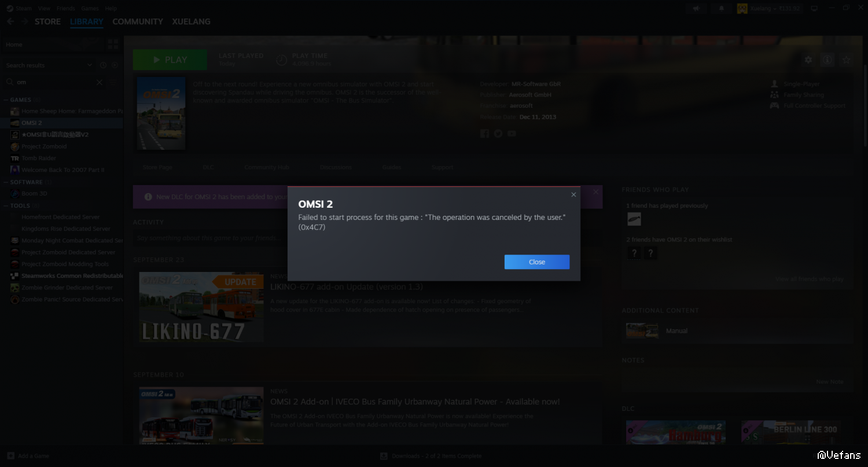Open the OMSI 2 Twitter page

click(498, 134)
